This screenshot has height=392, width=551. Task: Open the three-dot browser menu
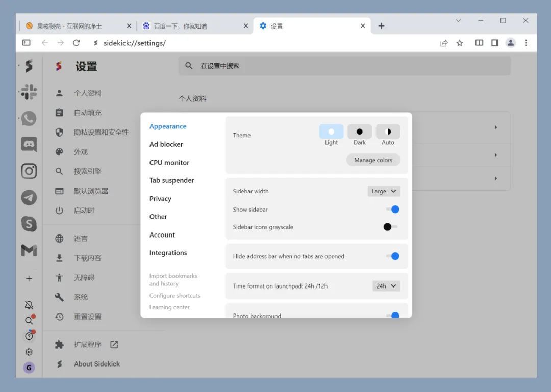coord(526,43)
